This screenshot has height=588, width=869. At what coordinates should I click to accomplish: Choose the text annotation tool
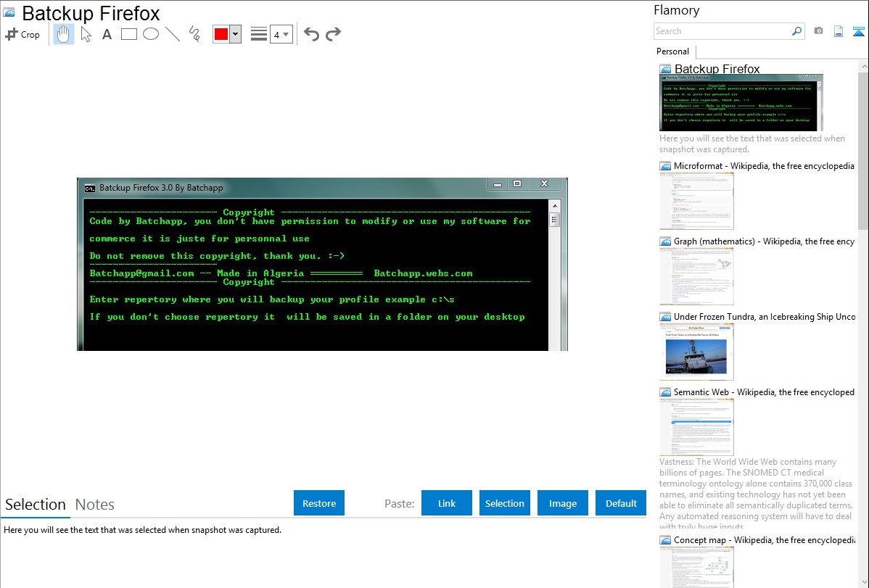click(107, 34)
